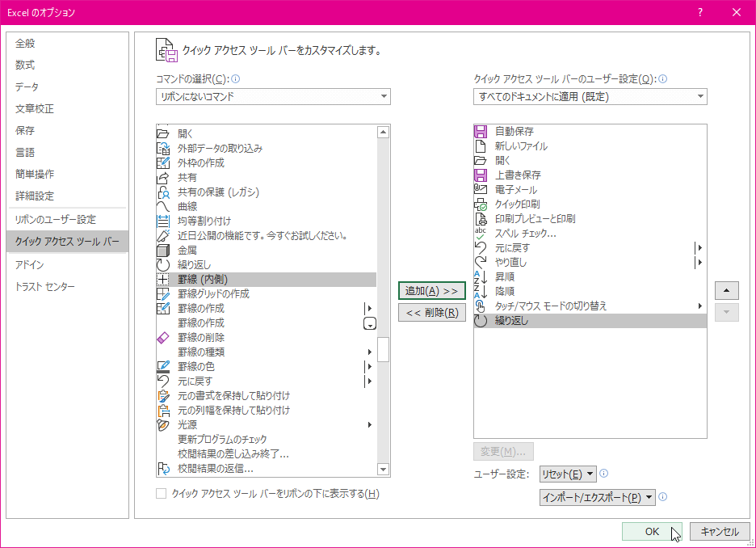Open the インポート/エクスポート dropdown

597,497
